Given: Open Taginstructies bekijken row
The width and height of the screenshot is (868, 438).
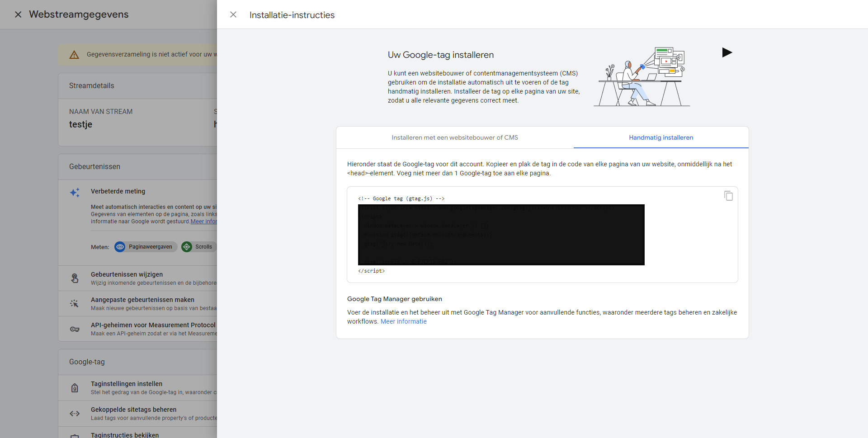Looking at the screenshot, I should [x=138, y=433].
